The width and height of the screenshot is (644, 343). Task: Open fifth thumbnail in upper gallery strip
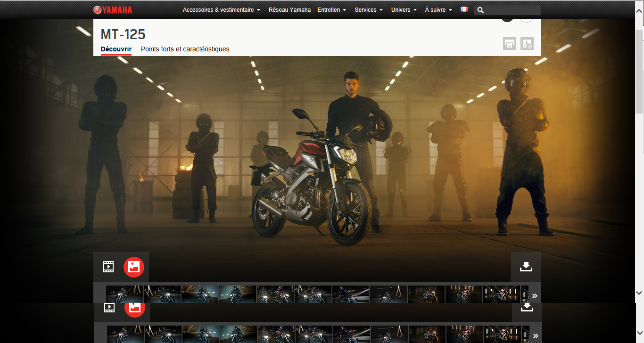click(275, 294)
